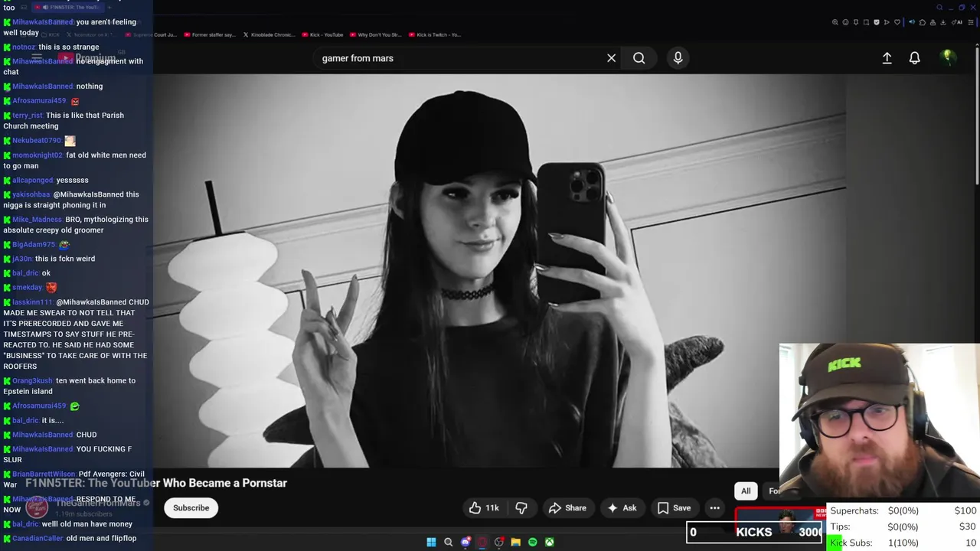Click the pin toolbar icon
This screenshot has height=551, width=980.
856,22
